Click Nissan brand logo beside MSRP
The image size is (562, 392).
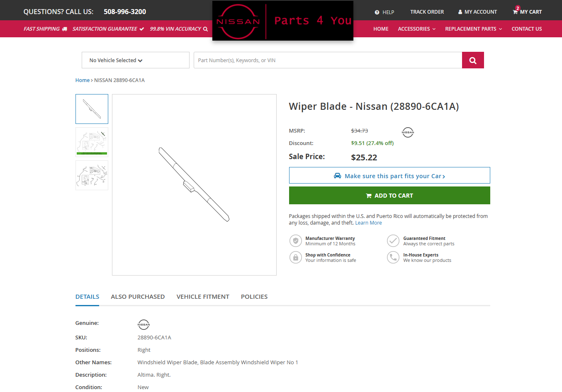pyautogui.click(x=408, y=132)
